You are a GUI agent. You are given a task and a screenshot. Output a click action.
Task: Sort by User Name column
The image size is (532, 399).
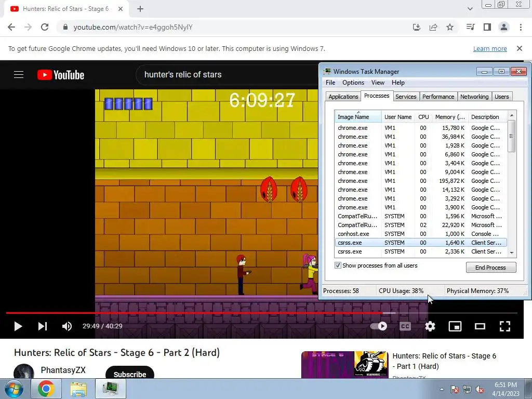[x=398, y=117]
